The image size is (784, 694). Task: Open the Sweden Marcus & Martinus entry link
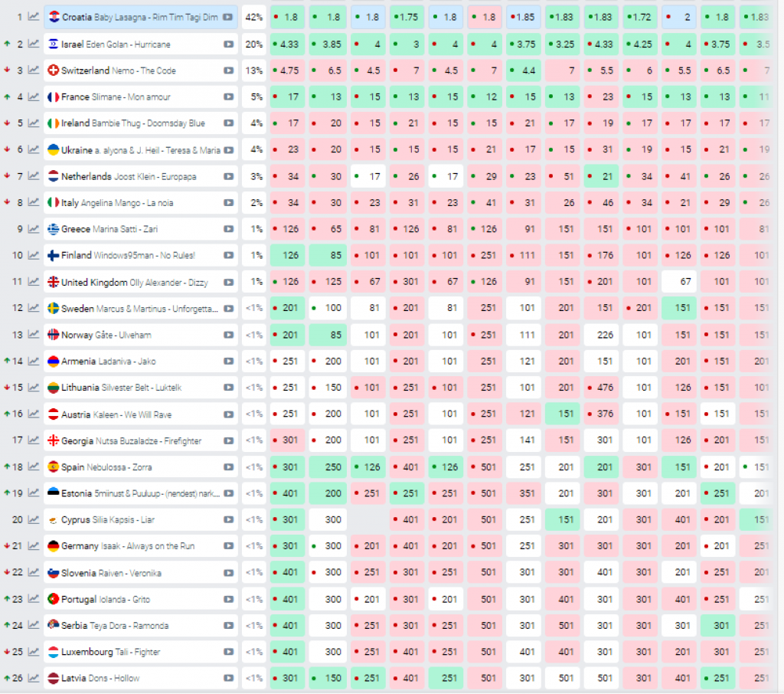pyautogui.click(x=138, y=309)
